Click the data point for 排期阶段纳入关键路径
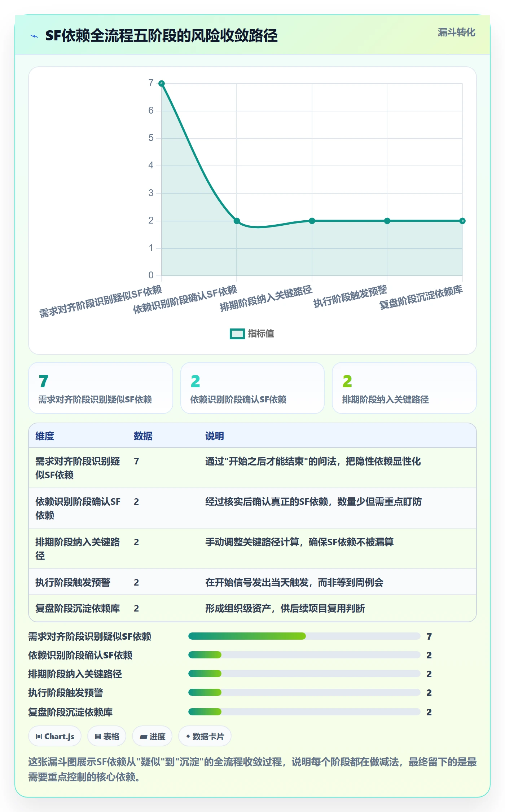Viewport: 505px width, 812px height. click(x=312, y=221)
